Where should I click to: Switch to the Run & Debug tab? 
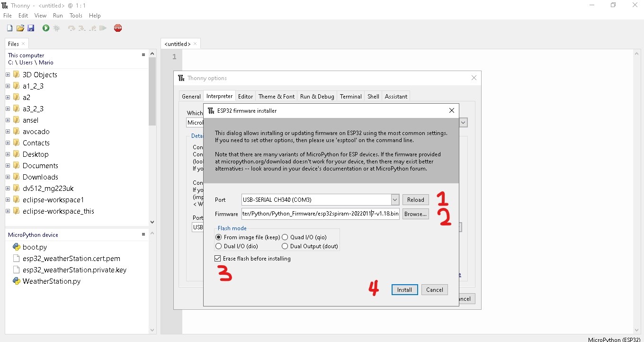tap(317, 96)
